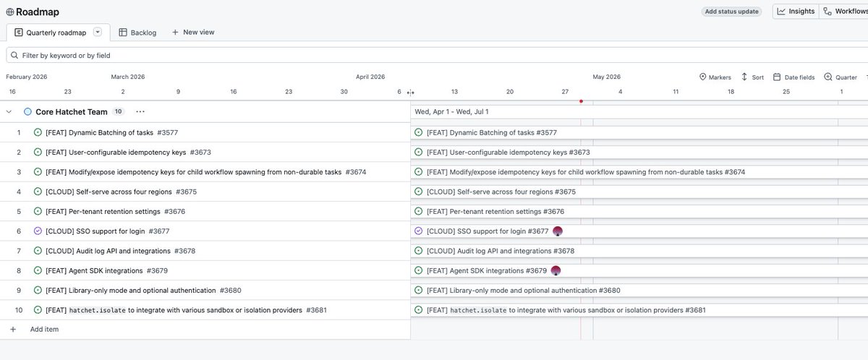Click status icon on User-configurable idempotency timeline bar
The width and height of the screenshot is (868, 360).
tap(418, 153)
